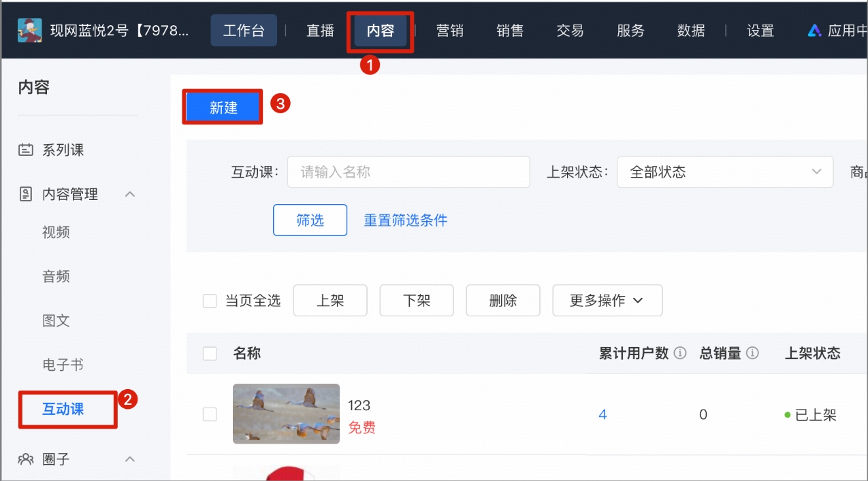Open the 数据 menu item
This screenshot has width=868, height=481.
point(691,30)
